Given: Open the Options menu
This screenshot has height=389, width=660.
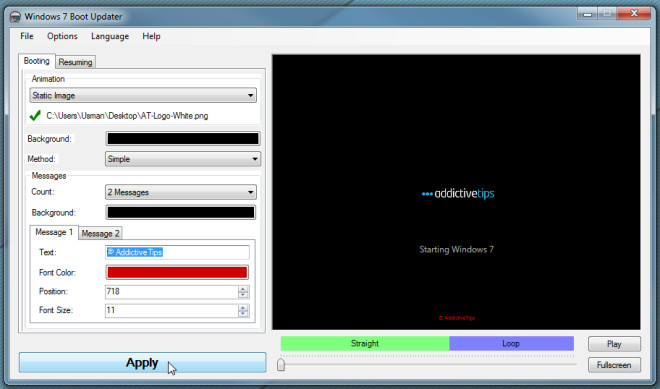Looking at the screenshot, I should [x=62, y=36].
